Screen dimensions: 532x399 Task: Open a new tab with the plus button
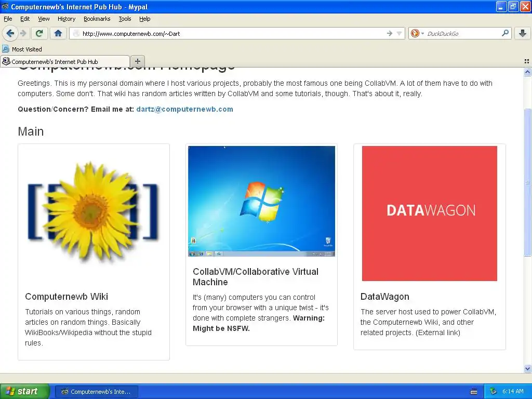[x=137, y=61]
